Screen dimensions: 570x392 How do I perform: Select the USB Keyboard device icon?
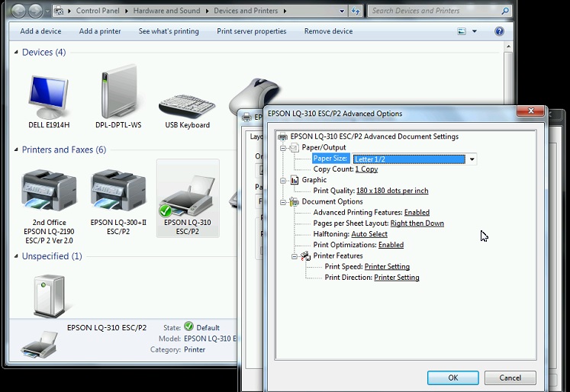187,105
